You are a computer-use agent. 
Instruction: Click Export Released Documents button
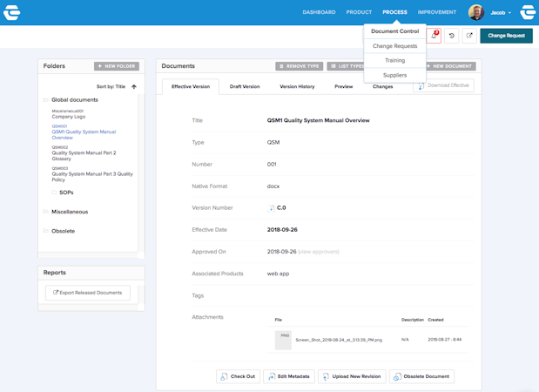[88, 293]
